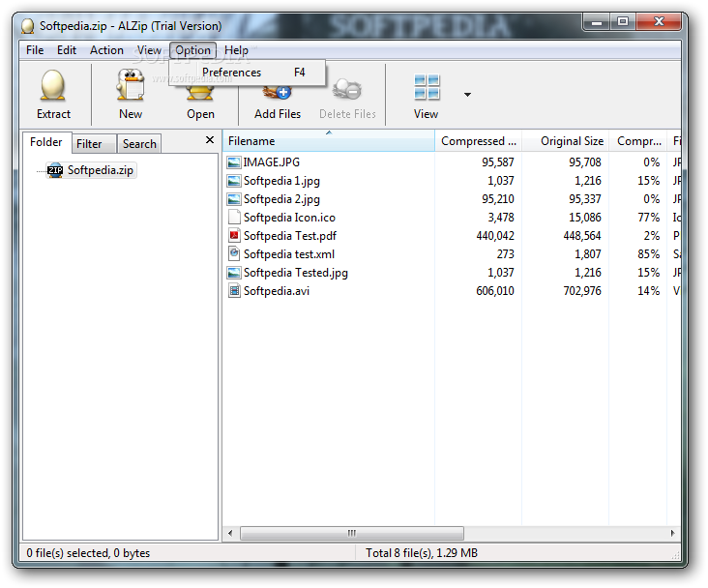Click the 'Total 8 file(s), 1.29 MB' status
Screen dimensions: 708x588
[x=422, y=553]
